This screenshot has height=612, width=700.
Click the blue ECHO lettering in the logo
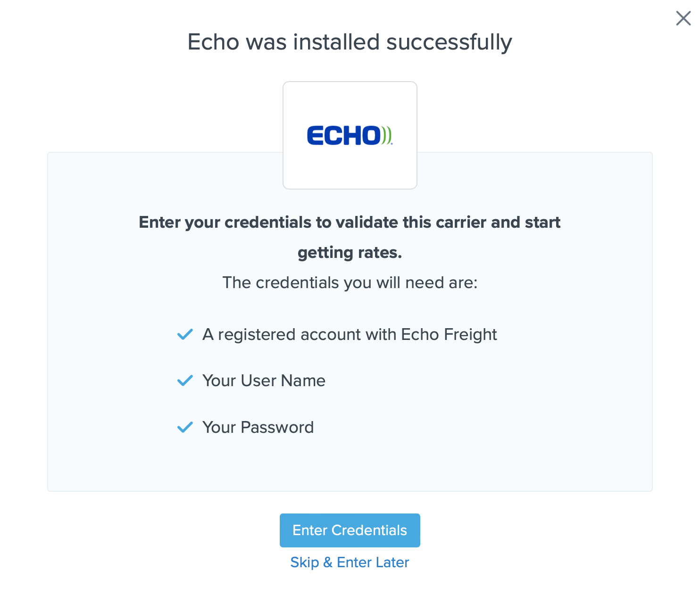[x=343, y=136]
